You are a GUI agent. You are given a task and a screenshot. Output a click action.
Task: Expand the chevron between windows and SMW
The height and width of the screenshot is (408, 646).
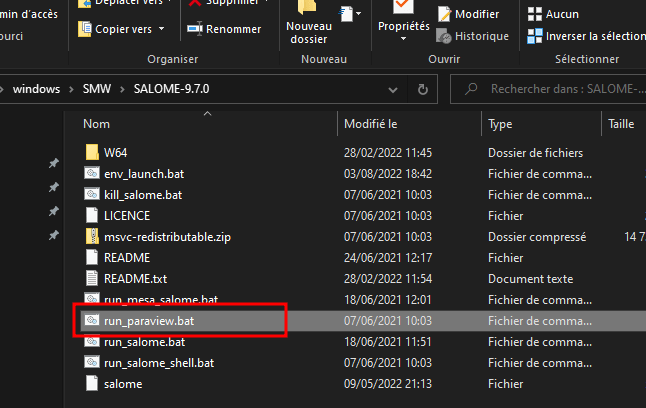(x=71, y=89)
